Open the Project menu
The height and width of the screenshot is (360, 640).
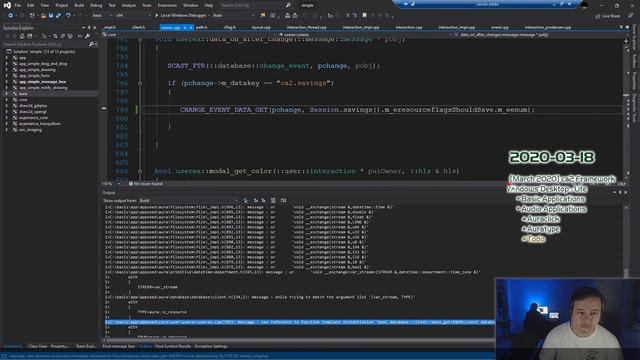pos(62,5)
